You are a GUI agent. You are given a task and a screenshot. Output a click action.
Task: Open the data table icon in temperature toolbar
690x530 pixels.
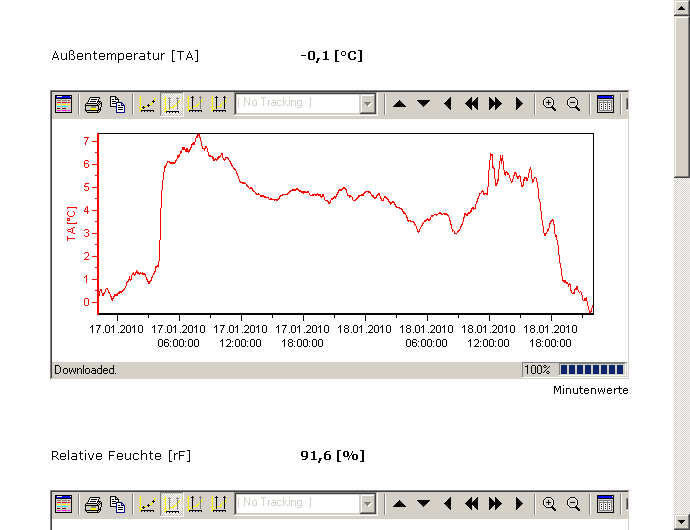(x=605, y=104)
